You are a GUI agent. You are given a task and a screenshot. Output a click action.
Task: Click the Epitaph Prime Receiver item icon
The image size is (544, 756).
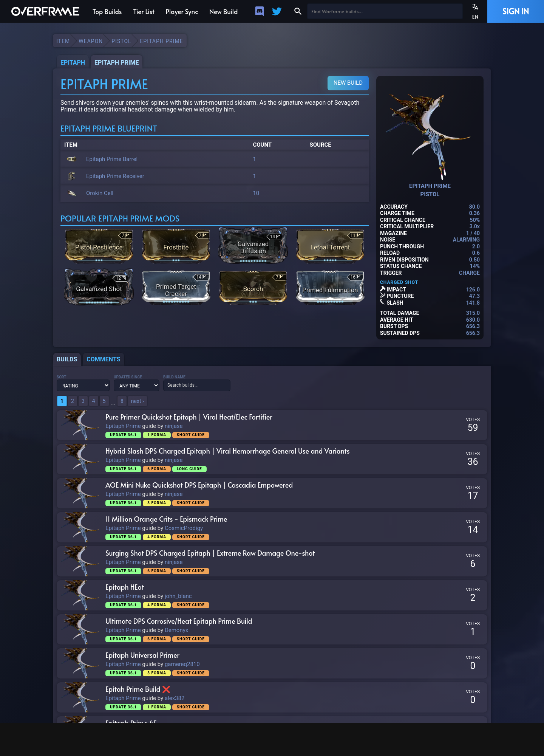(x=72, y=176)
